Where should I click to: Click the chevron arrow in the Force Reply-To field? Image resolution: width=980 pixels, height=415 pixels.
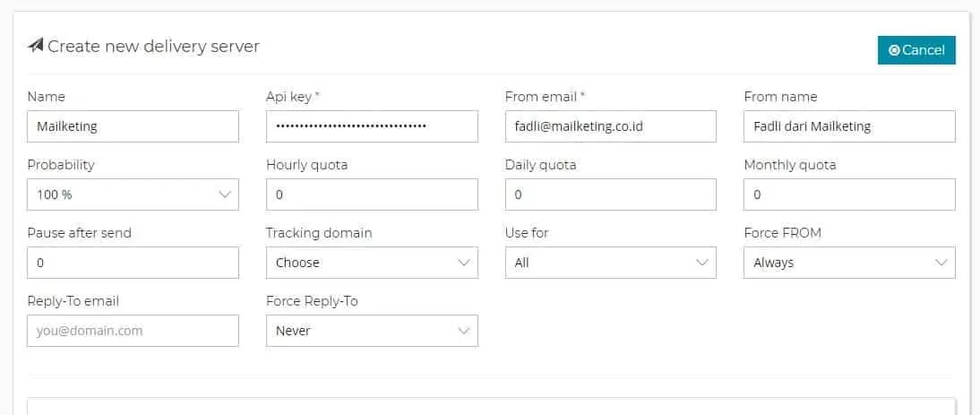click(464, 331)
